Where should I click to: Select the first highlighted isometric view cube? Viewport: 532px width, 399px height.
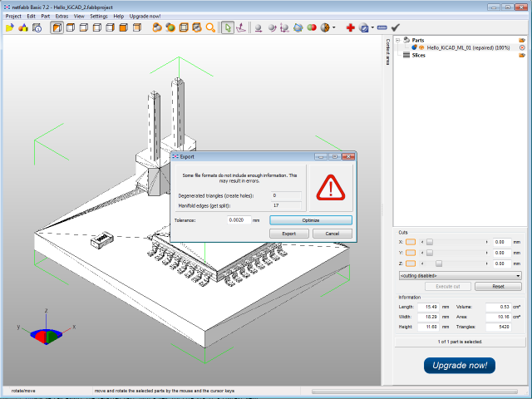click(x=57, y=27)
